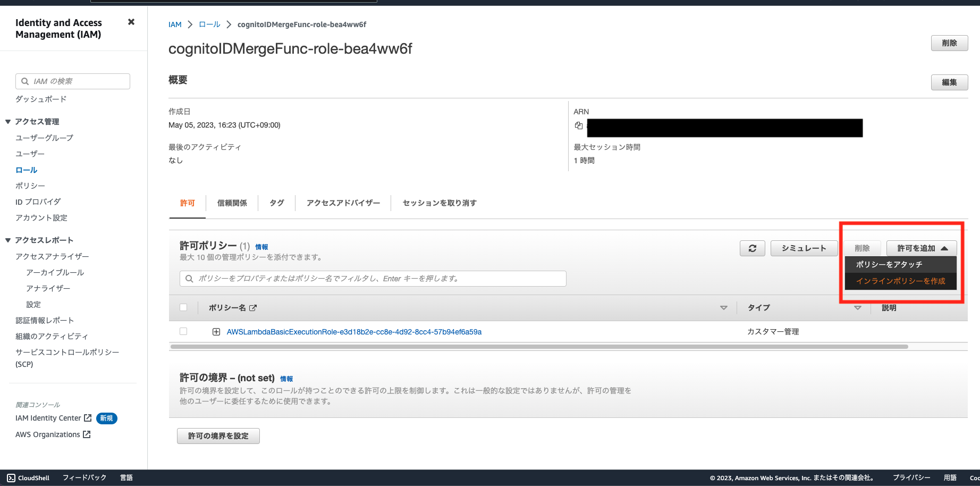Collapse the アクセスレポート section

(x=8, y=240)
